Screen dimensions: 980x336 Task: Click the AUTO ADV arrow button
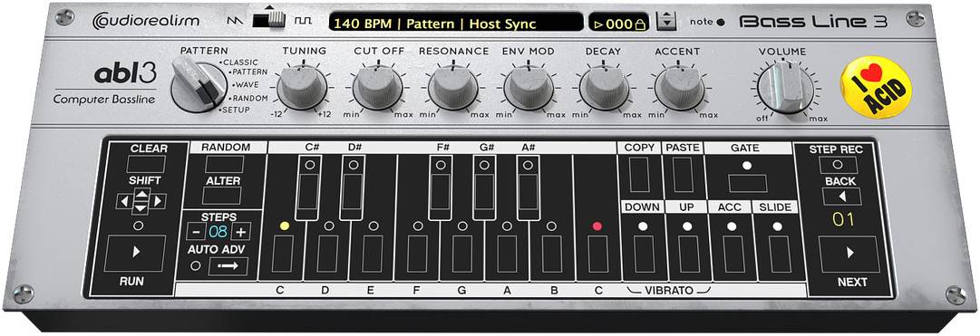coord(228,266)
